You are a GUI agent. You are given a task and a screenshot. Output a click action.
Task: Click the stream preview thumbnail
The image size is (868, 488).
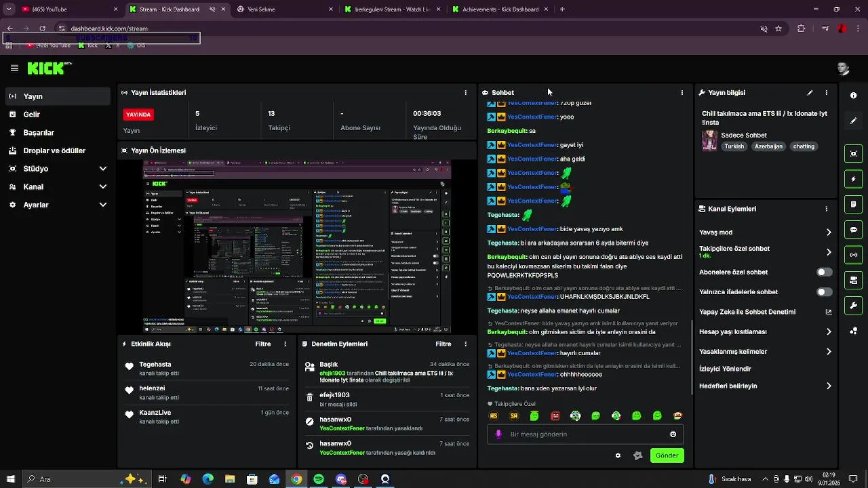[x=298, y=247]
